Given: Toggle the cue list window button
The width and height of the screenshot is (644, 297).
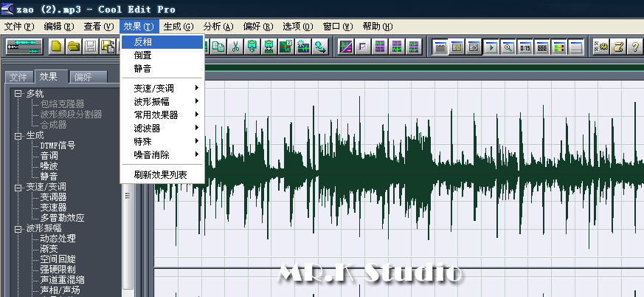Looking at the screenshot, I should (x=457, y=47).
